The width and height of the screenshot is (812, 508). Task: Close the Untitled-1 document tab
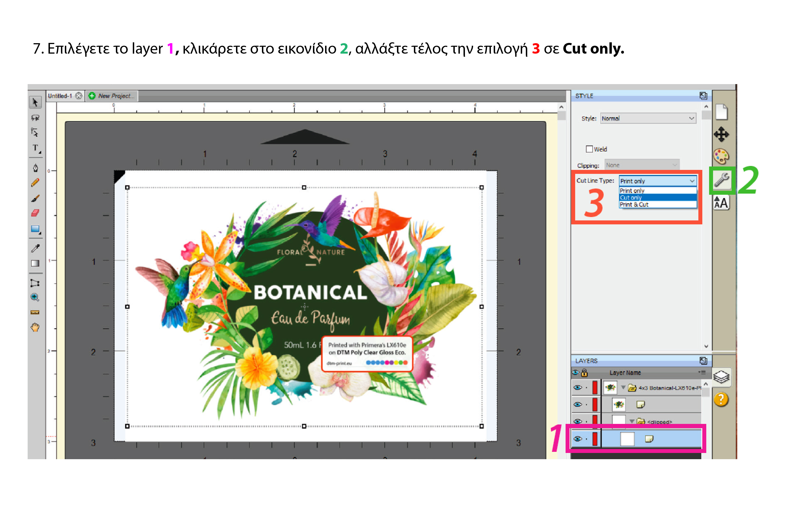click(x=78, y=96)
